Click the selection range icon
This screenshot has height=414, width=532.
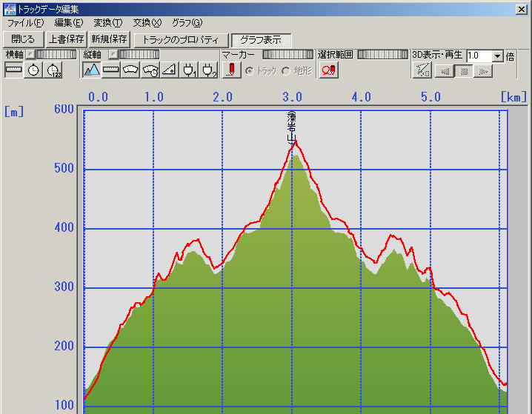click(328, 70)
